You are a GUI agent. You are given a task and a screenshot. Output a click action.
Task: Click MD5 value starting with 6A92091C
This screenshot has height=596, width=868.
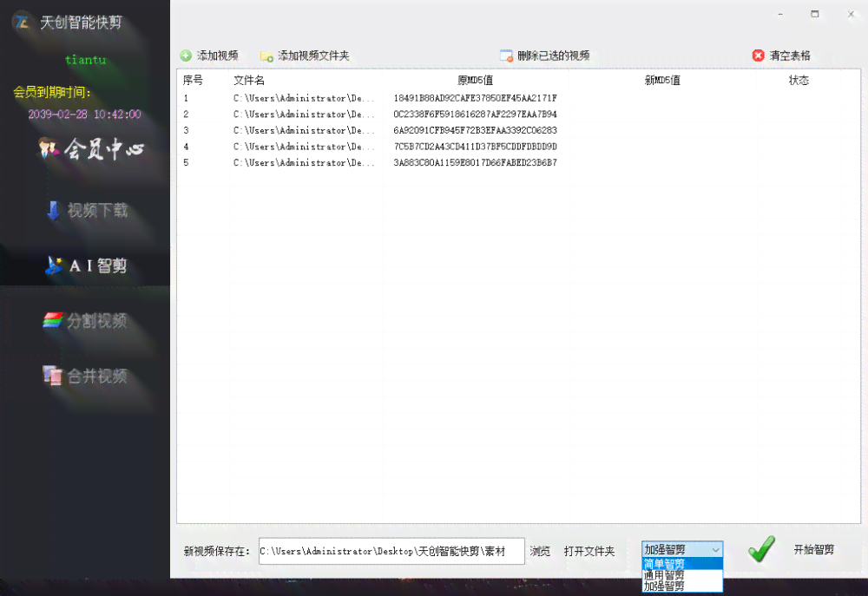[475, 130]
